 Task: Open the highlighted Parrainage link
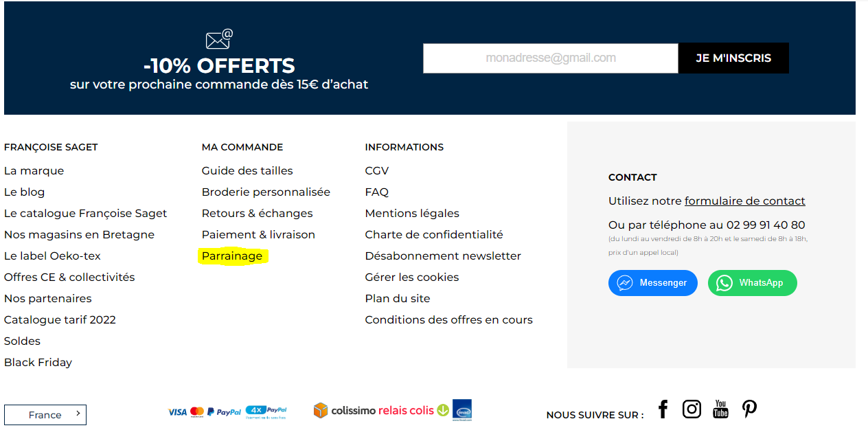pyautogui.click(x=232, y=256)
